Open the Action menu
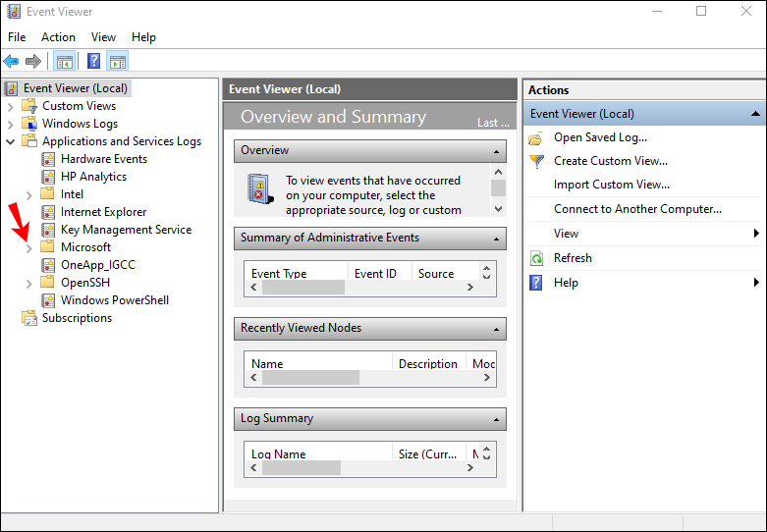767x532 pixels. pos(58,37)
